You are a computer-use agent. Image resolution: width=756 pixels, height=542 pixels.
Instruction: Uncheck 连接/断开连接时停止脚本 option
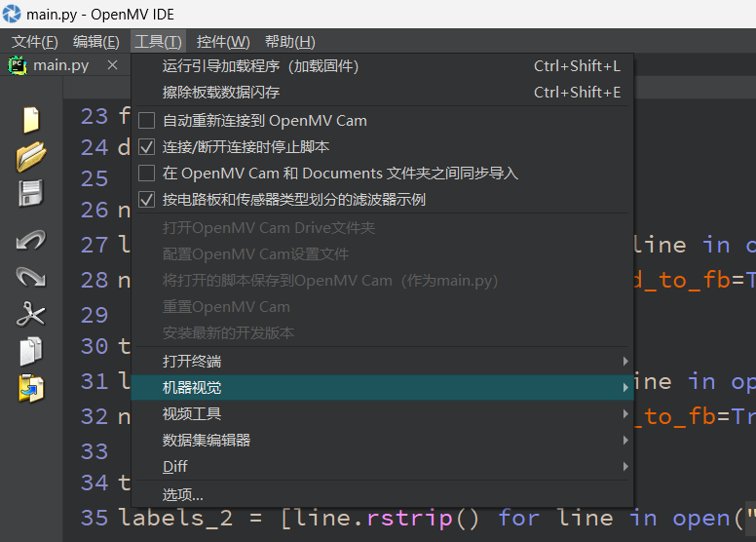146,147
